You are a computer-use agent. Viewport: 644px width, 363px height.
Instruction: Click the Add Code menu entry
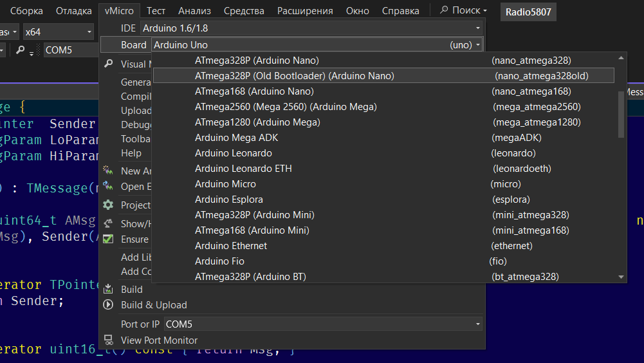tap(136, 272)
